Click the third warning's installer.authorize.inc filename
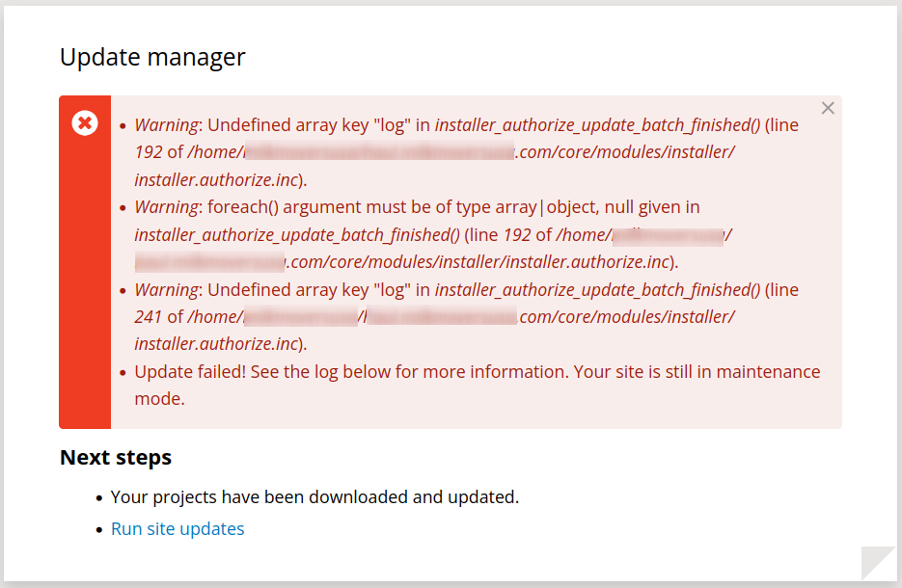The height and width of the screenshot is (588, 902). pyautogui.click(x=216, y=344)
